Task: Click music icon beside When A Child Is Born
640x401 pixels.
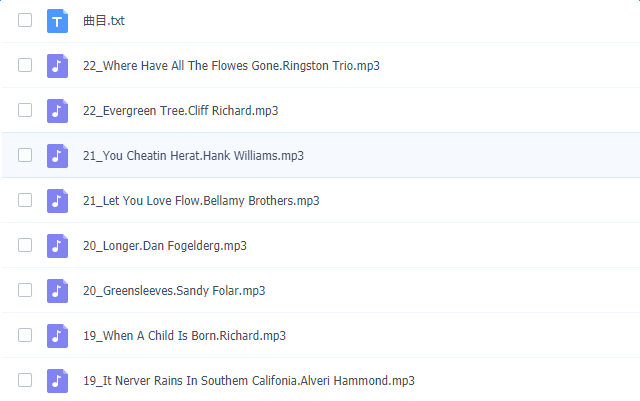Action: point(57,335)
